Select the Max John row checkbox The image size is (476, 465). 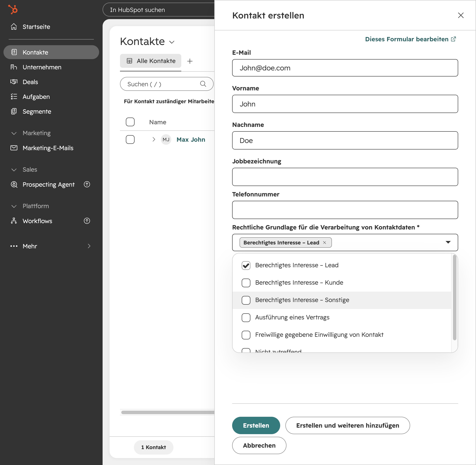(x=130, y=139)
